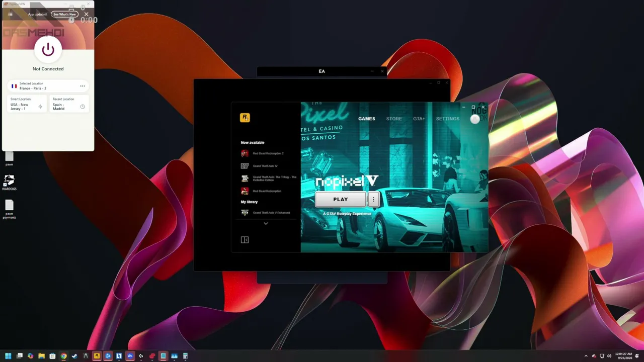
Task: Open the selected location options (three dots)
Action: [x=83, y=86]
